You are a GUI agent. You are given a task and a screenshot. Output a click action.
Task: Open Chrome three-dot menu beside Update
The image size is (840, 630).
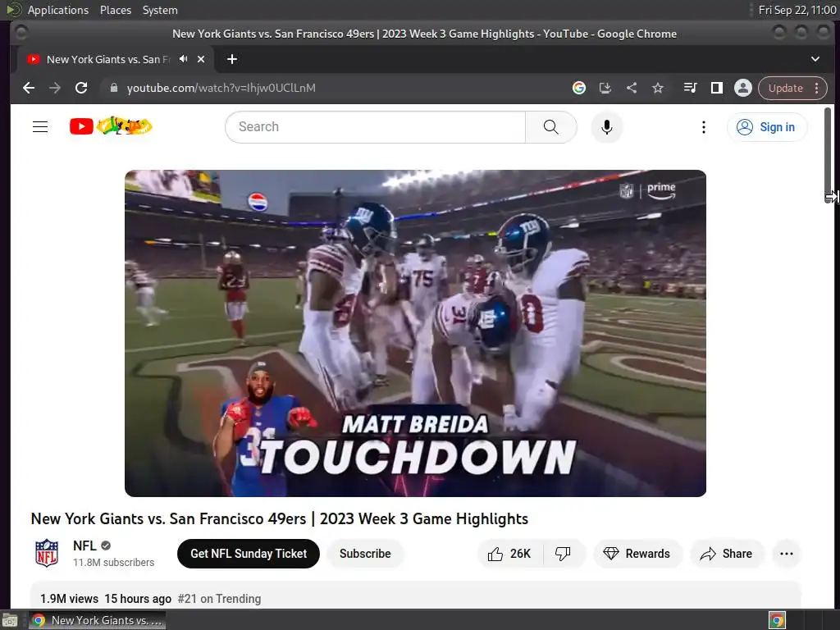point(816,88)
